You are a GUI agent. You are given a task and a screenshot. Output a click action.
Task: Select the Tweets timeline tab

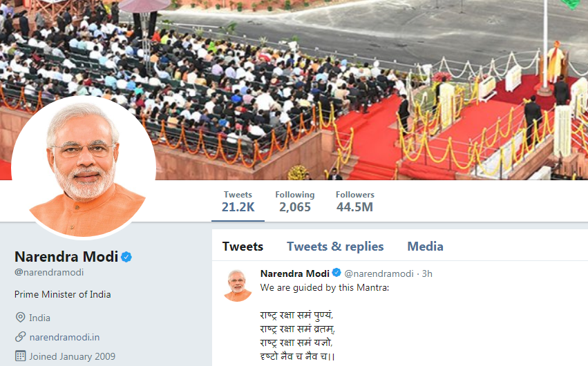coord(243,247)
